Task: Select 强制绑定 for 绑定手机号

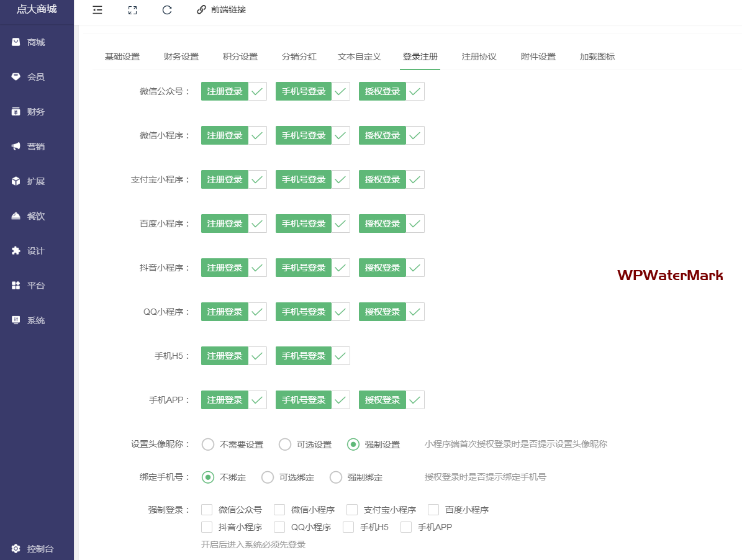Action: (336, 477)
